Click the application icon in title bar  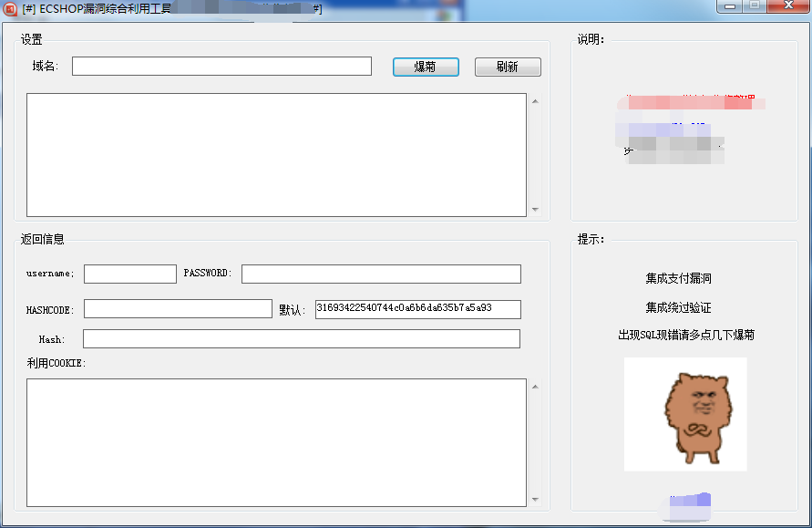10,9
